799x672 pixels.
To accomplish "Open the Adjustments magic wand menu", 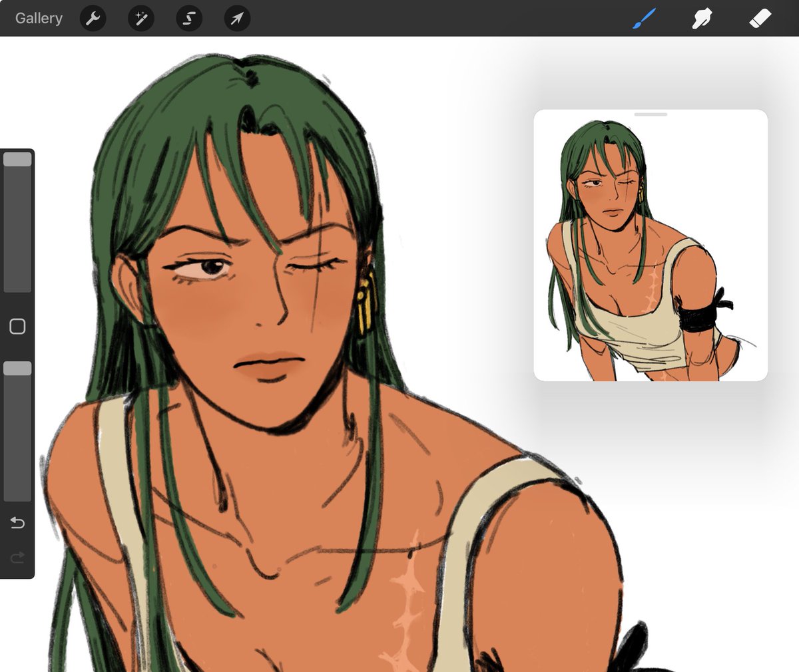I will click(x=141, y=18).
